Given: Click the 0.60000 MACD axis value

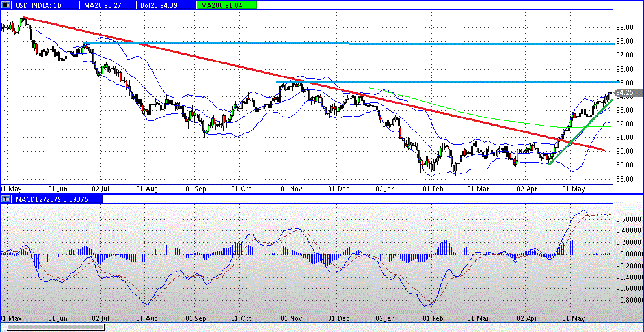Looking at the screenshot, I should click(x=630, y=219).
